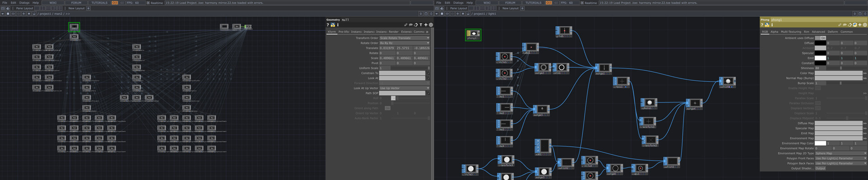Switch to Xform tab in Geometry panel
The width and height of the screenshot is (868, 180).
tap(332, 32)
